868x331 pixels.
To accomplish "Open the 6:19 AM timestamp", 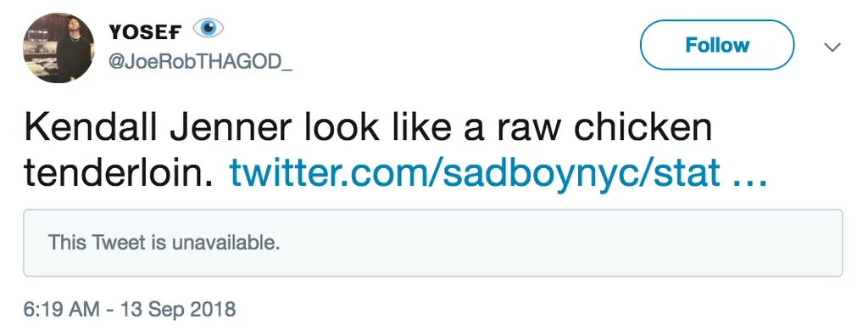I will point(61,309).
